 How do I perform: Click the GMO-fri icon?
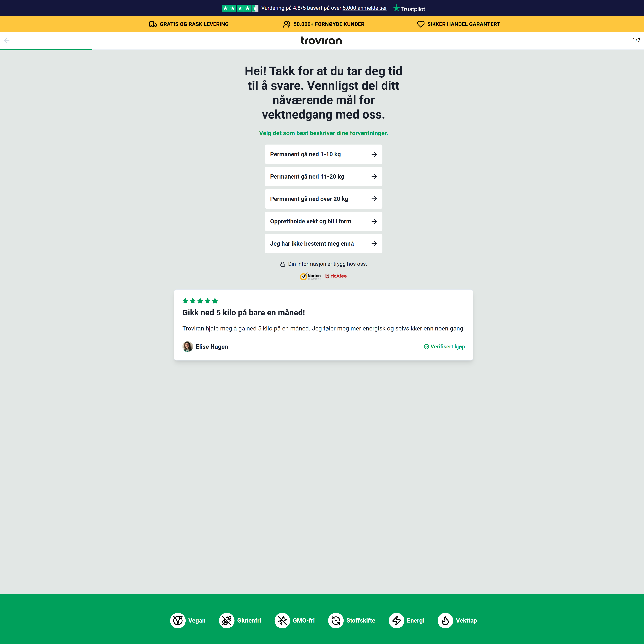click(282, 620)
